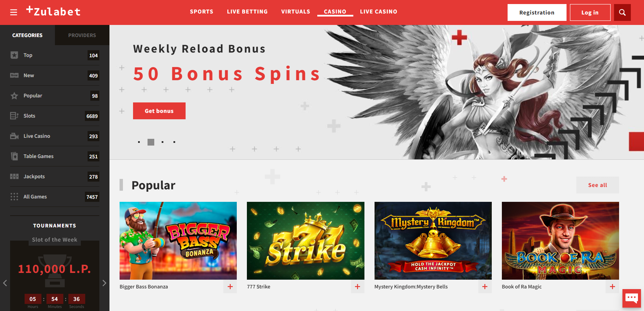Add Bigger Bass Bonanza with plus icon
Screen dimensions: 644x311
[230, 287]
